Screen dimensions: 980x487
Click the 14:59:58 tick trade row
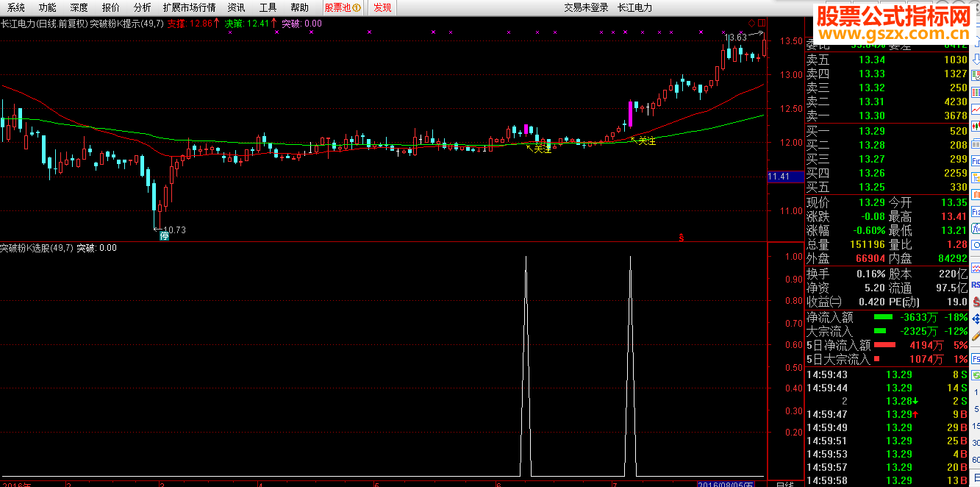pyautogui.click(x=887, y=480)
